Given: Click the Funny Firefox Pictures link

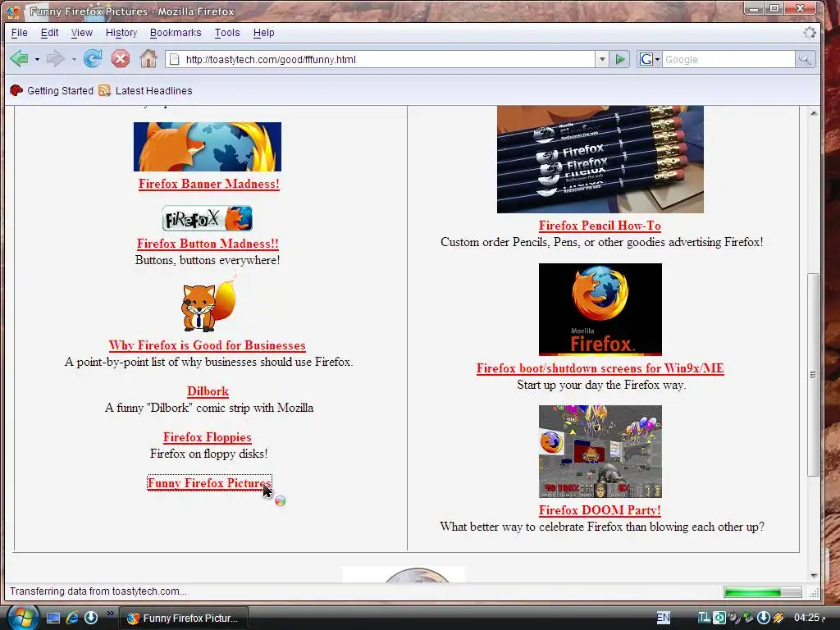Looking at the screenshot, I should [x=209, y=483].
